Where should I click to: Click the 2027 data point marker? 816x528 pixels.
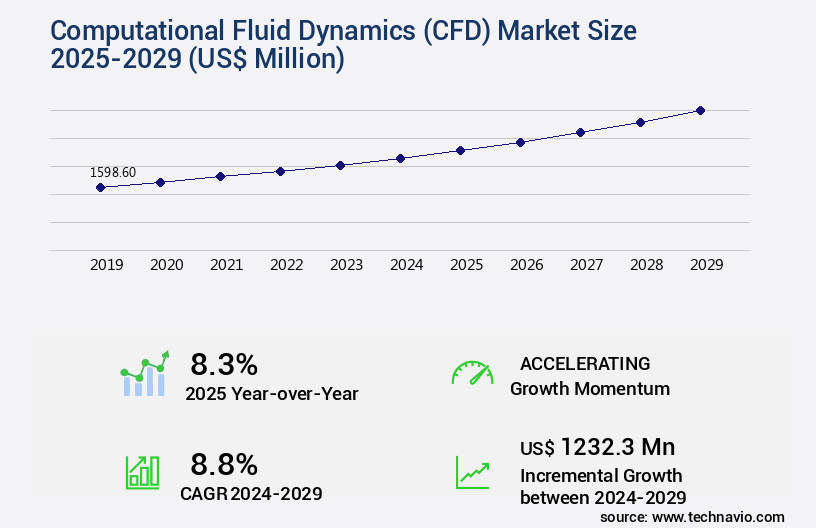(x=580, y=132)
